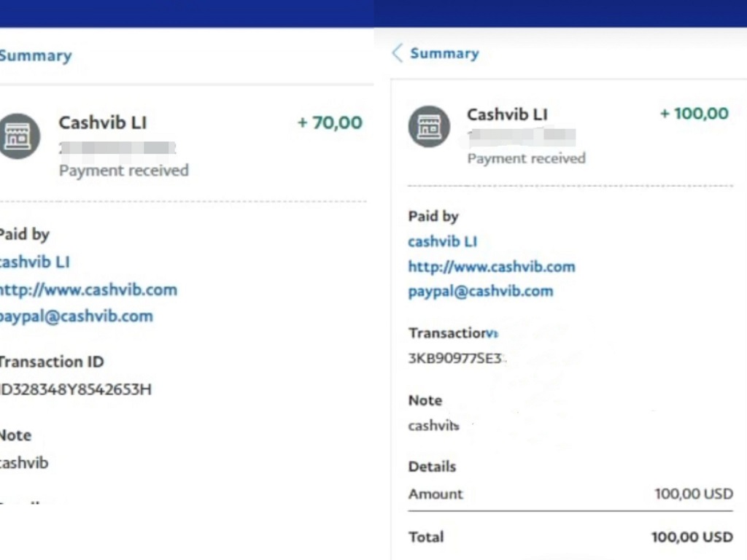
Task: Click the green + 100,00 amount
Action: tap(694, 114)
